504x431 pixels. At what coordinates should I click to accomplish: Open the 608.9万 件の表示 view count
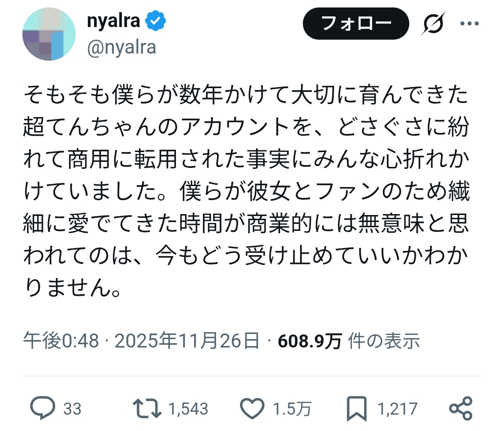pyautogui.click(x=348, y=341)
